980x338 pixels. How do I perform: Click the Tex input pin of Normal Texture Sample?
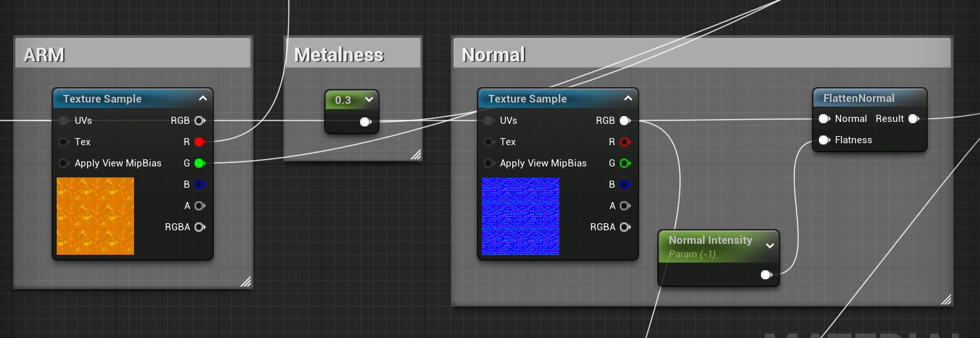(489, 142)
